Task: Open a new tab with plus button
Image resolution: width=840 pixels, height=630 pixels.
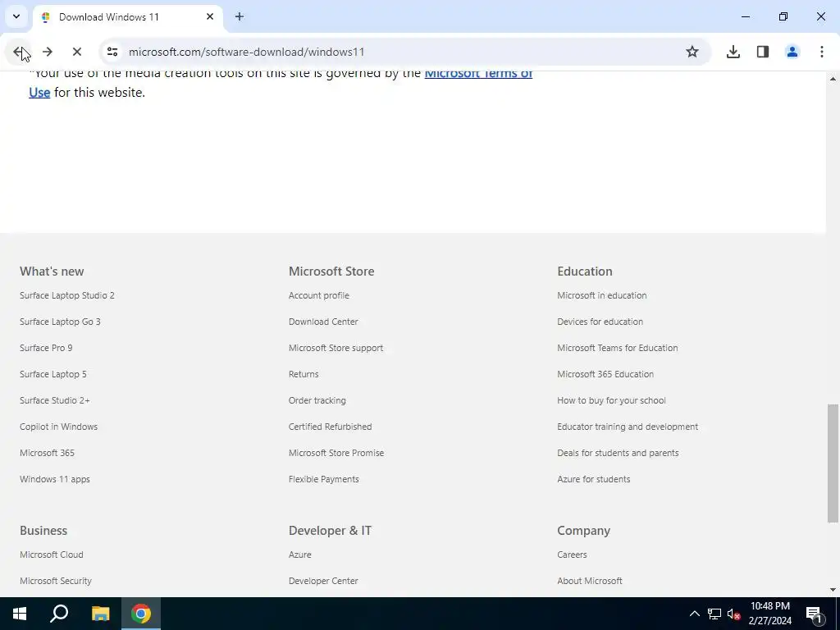Action: pos(240,16)
